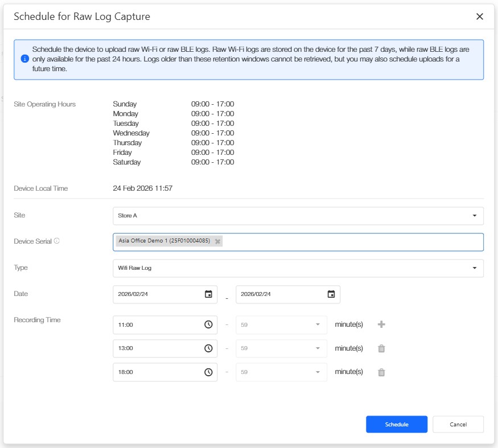Click the info icon beside Device Serial
This screenshot has width=498, height=448.
pos(57,241)
